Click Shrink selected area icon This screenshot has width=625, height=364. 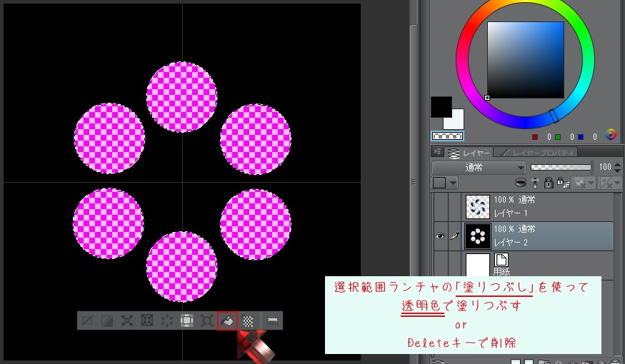pos(147,320)
